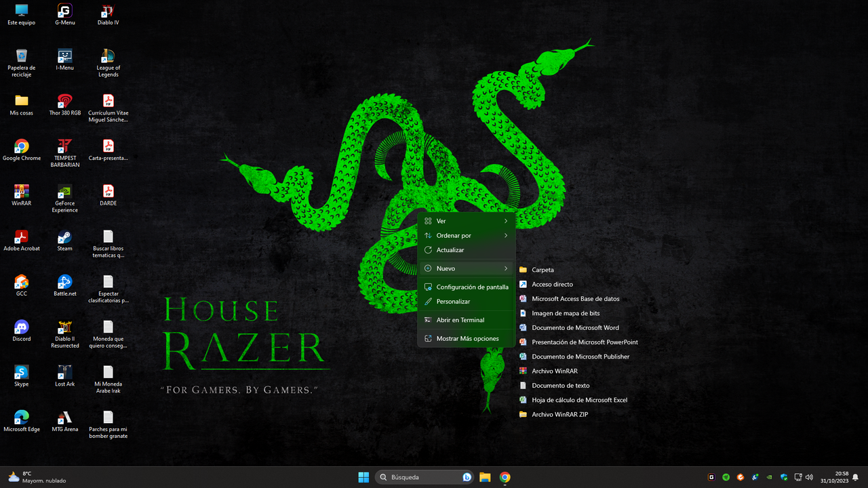The image size is (868, 488).
Task: Choose Personalizar from context menu
Action: (467, 302)
